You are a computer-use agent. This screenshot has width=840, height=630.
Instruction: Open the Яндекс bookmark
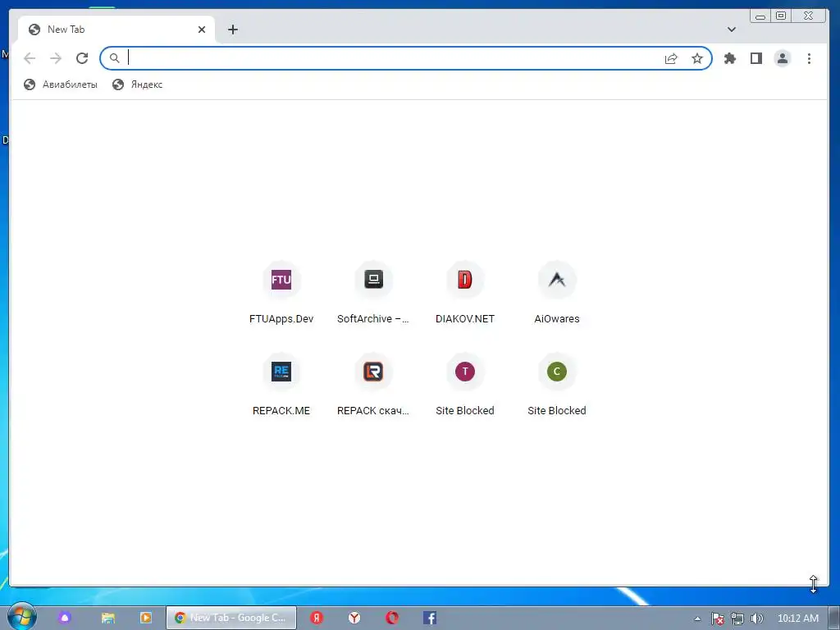click(137, 84)
